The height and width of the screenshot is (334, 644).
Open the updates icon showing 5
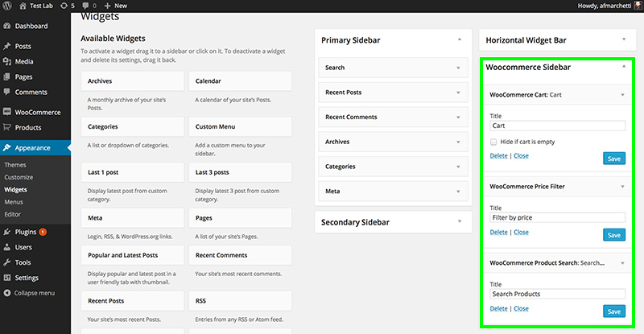click(64, 6)
